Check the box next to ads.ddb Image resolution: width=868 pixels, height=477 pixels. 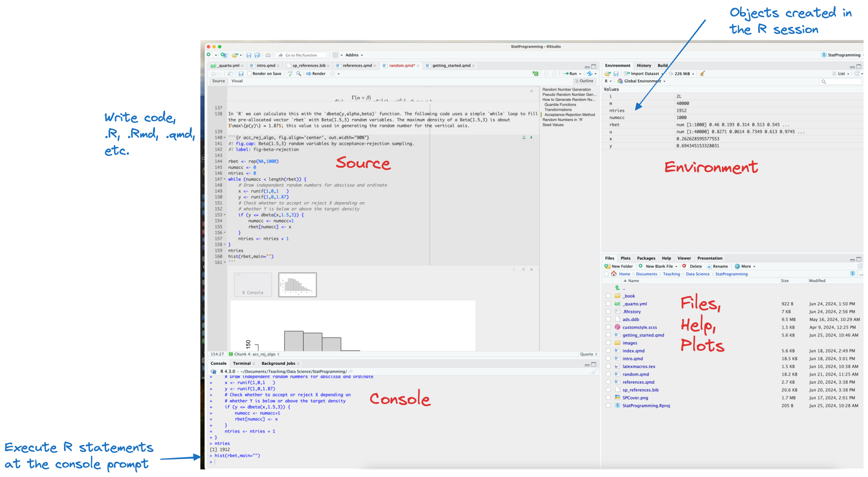tap(608, 320)
